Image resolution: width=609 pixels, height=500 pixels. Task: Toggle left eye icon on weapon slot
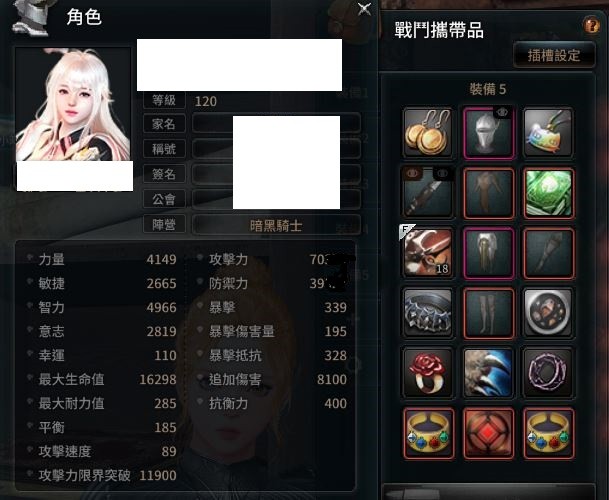pyautogui.click(x=412, y=173)
